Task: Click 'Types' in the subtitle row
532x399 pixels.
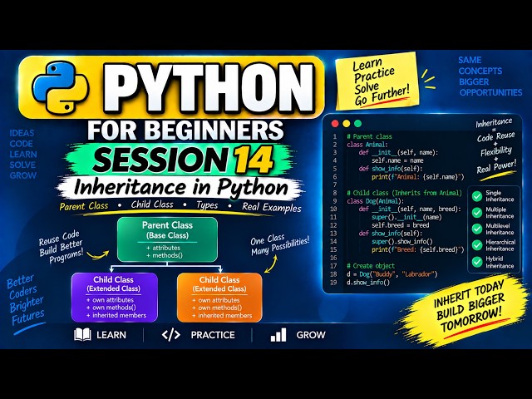Action: coord(207,205)
